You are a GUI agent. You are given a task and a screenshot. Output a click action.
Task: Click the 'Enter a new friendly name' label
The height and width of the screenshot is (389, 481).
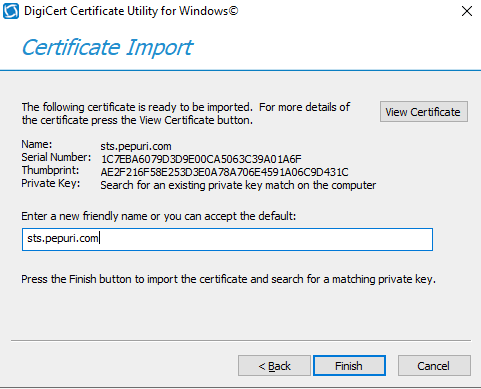(x=159, y=216)
